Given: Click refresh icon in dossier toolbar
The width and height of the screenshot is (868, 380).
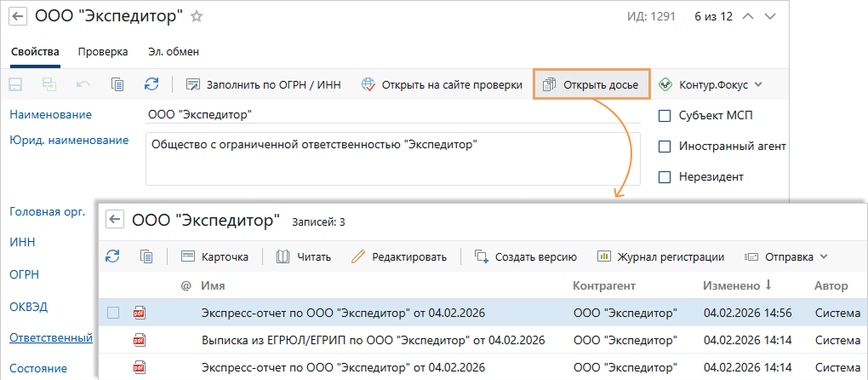Looking at the screenshot, I should tap(111, 256).
